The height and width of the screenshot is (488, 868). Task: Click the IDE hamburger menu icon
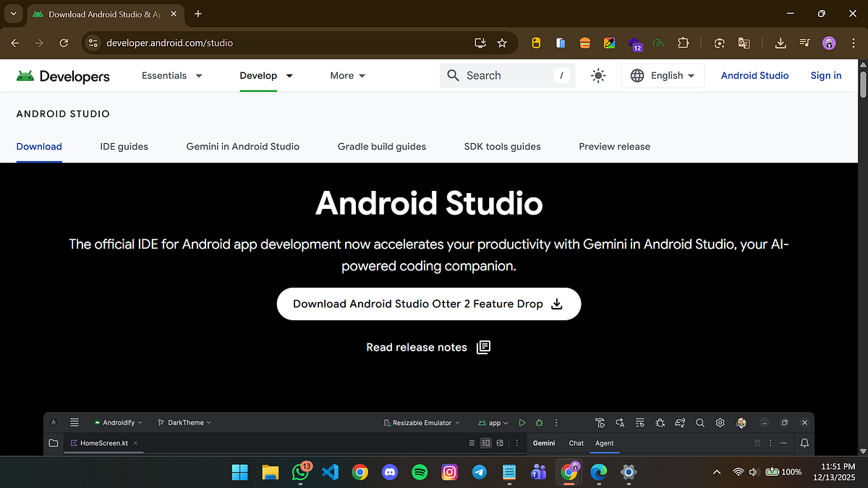pyautogui.click(x=75, y=422)
